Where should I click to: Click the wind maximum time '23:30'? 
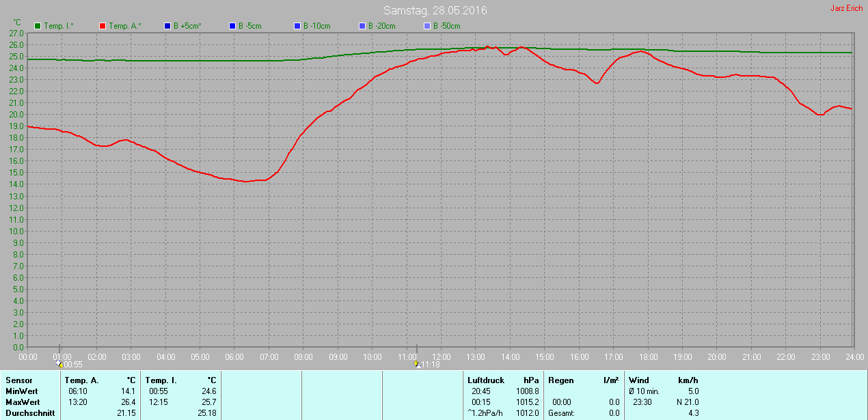click(642, 402)
